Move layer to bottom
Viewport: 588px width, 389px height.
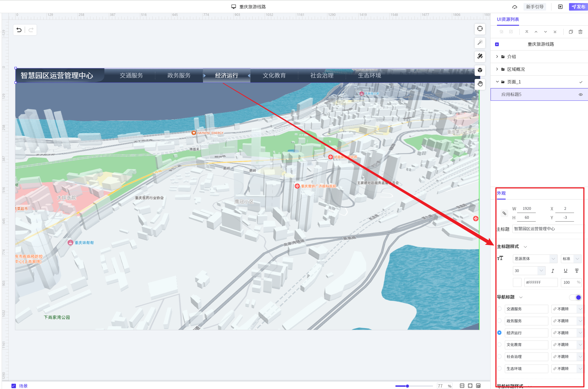[x=555, y=32]
